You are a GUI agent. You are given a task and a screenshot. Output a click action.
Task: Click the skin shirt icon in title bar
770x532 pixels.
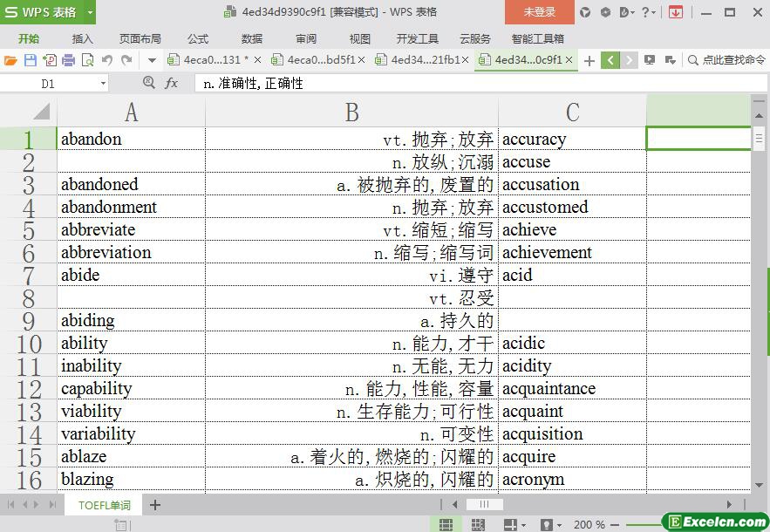(585, 12)
